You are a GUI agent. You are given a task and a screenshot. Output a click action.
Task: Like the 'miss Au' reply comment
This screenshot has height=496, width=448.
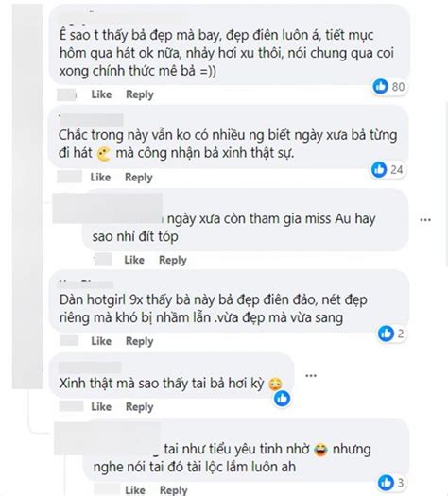click(134, 260)
